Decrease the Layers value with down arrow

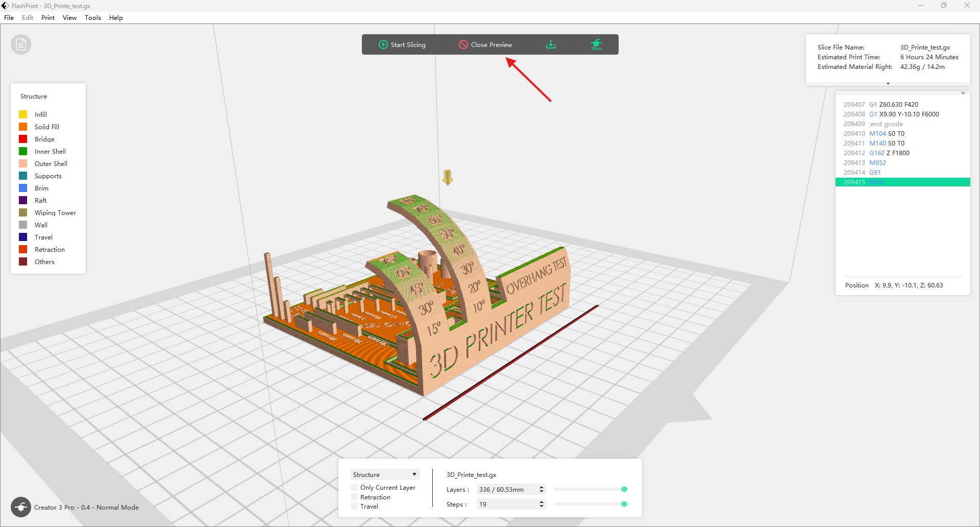[542, 492]
